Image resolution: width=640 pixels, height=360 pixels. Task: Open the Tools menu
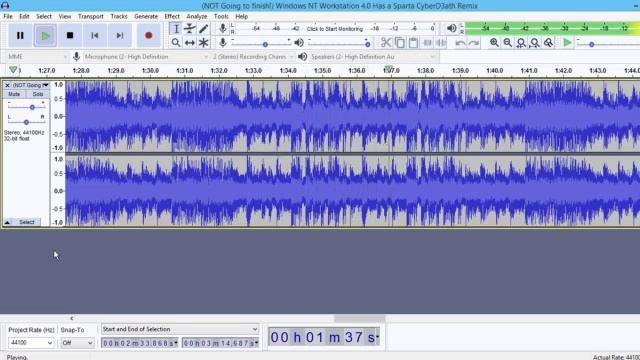221,16
